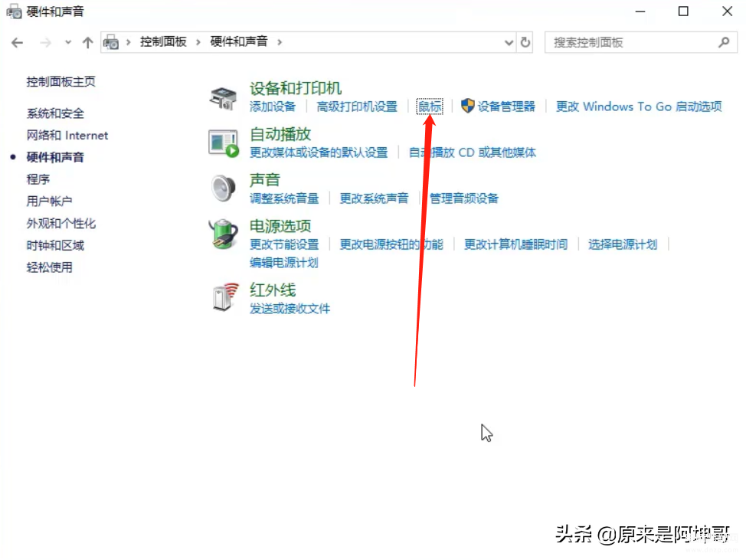Click the search magnifier icon
This screenshot has height=560, width=746.
724,42
